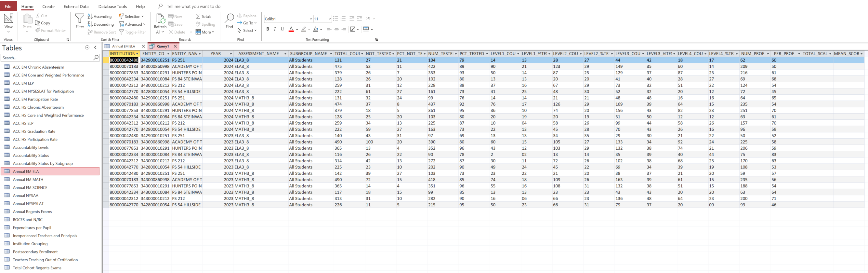The width and height of the screenshot is (868, 273).
Task: Switch to External Data ribbon tab
Action: point(76,7)
